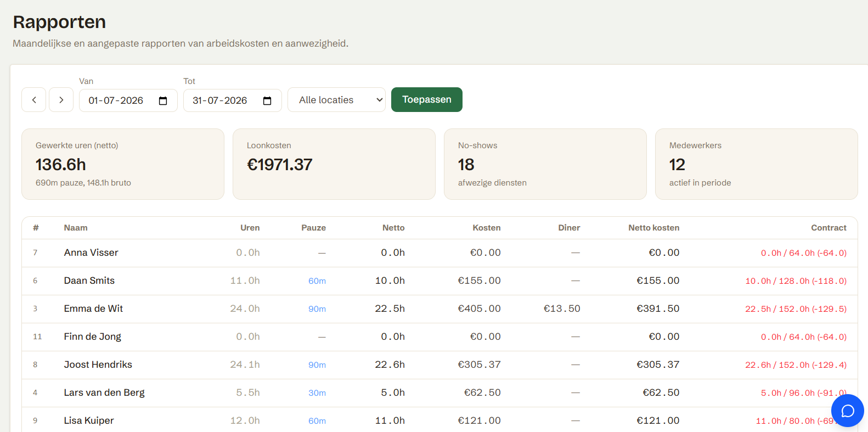Image resolution: width=868 pixels, height=432 pixels.
Task: Click Joost Hendriks' contract 22.6h / 152.0h
Action: tap(796, 365)
